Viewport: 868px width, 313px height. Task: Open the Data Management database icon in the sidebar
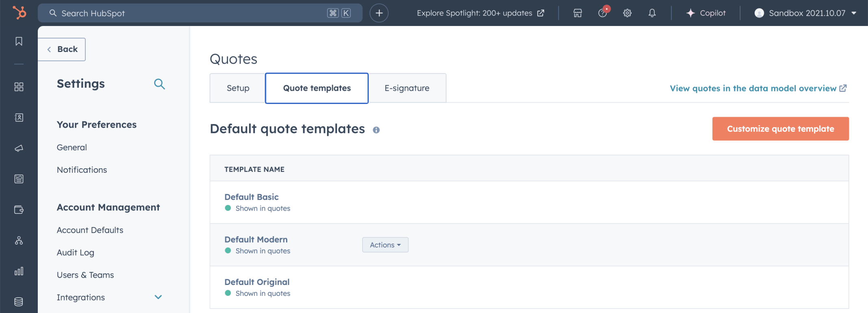pyautogui.click(x=19, y=302)
